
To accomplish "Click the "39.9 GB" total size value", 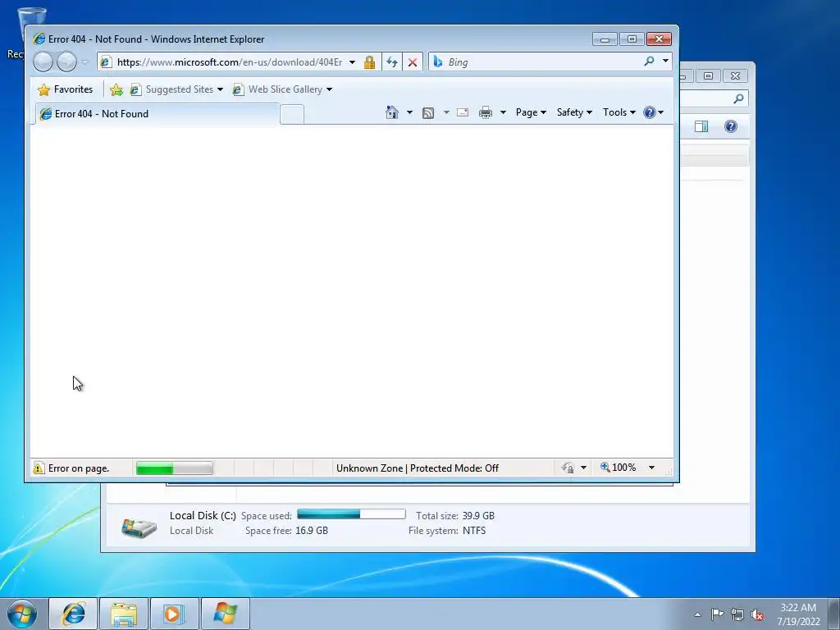I will click(478, 515).
